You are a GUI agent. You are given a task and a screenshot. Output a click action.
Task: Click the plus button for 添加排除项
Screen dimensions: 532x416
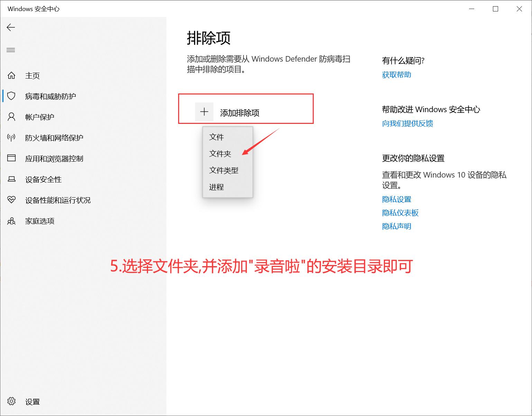pyautogui.click(x=204, y=112)
